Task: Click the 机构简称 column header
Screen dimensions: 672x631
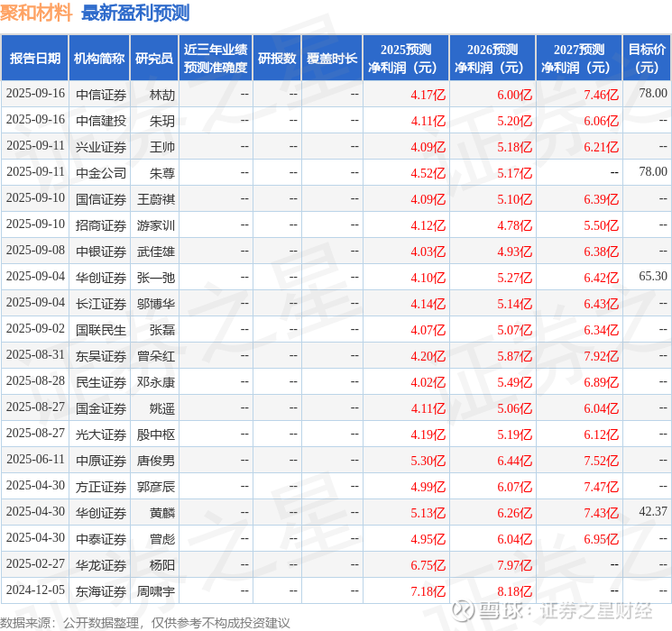Action: 99,59
